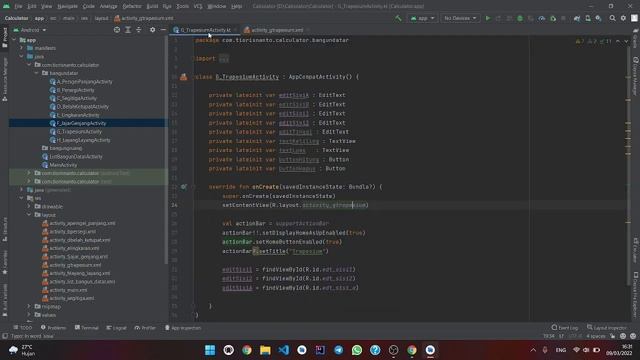Select G_TrapesiumActivity in project tree

(76, 131)
